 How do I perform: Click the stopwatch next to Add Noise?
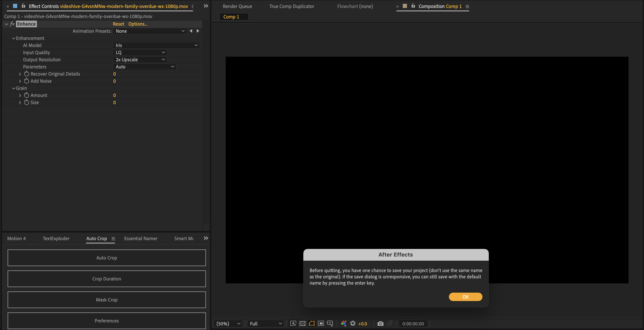tap(26, 81)
